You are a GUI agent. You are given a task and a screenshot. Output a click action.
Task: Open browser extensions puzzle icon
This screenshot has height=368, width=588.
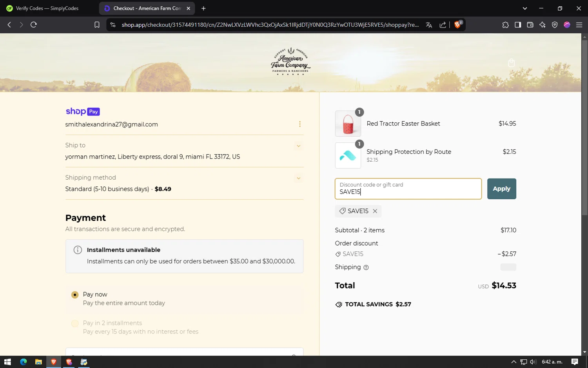pyautogui.click(x=505, y=25)
